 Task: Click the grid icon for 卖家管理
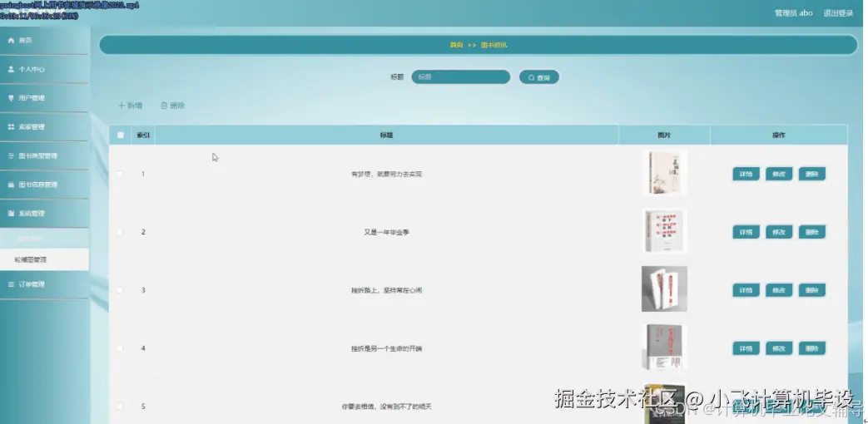pos(11,126)
